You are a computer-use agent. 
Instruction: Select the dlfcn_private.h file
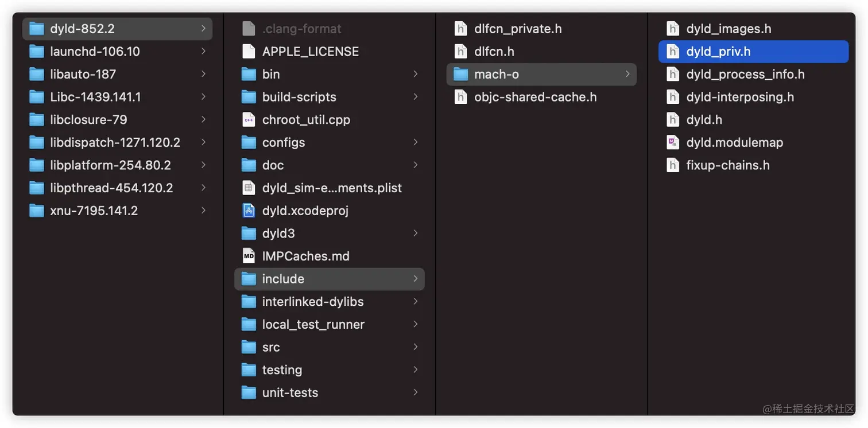(x=517, y=29)
